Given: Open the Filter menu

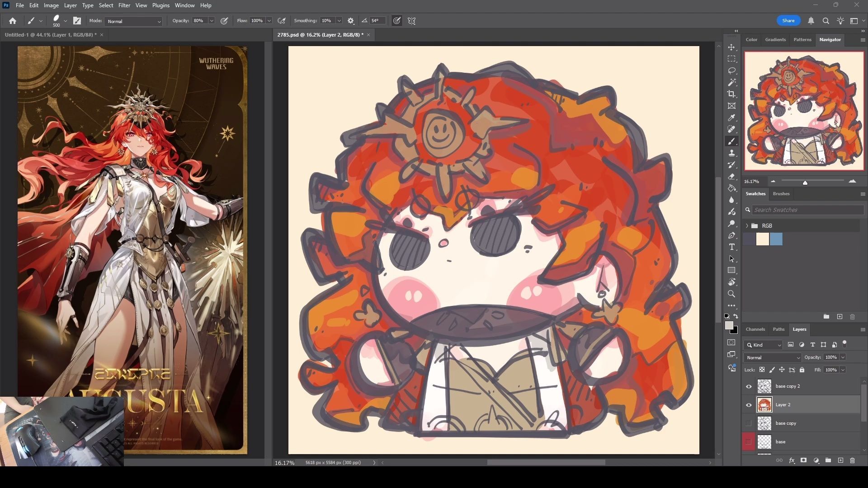Looking at the screenshot, I should (x=124, y=5).
